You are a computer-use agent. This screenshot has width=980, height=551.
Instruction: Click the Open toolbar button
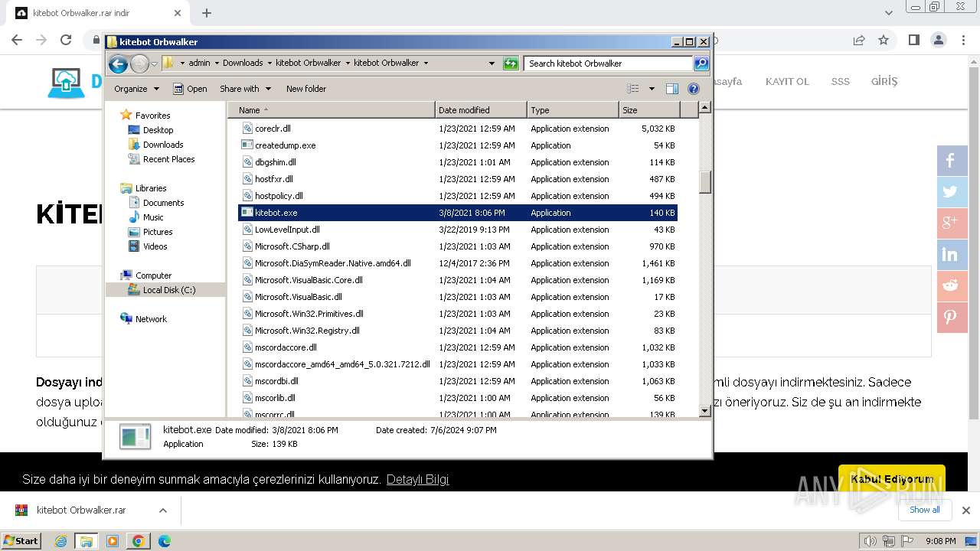[190, 89]
